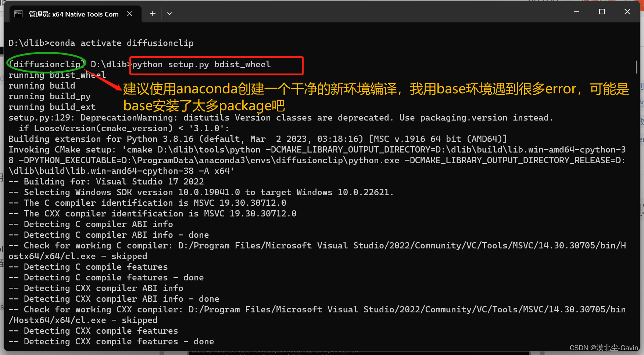Click the 'running build_py' output line
This screenshot has height=355, width=644.
click(x=50, y=96)
